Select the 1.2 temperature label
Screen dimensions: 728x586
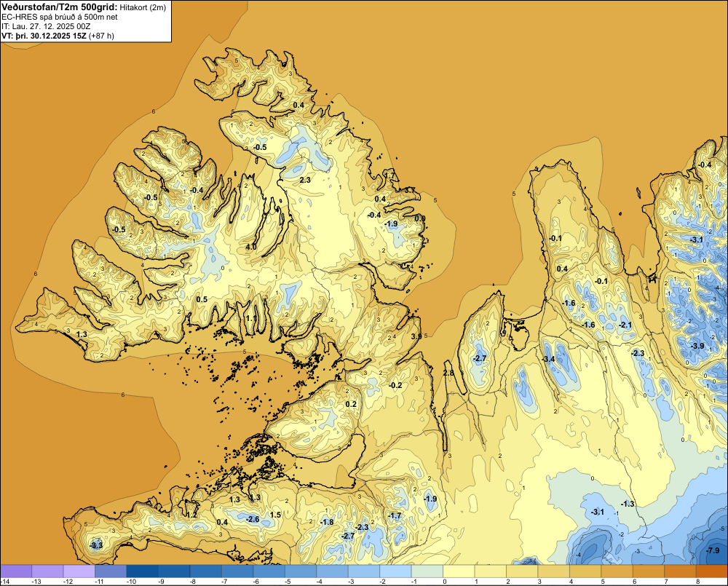pyautogui.click(x=191, y=515)
